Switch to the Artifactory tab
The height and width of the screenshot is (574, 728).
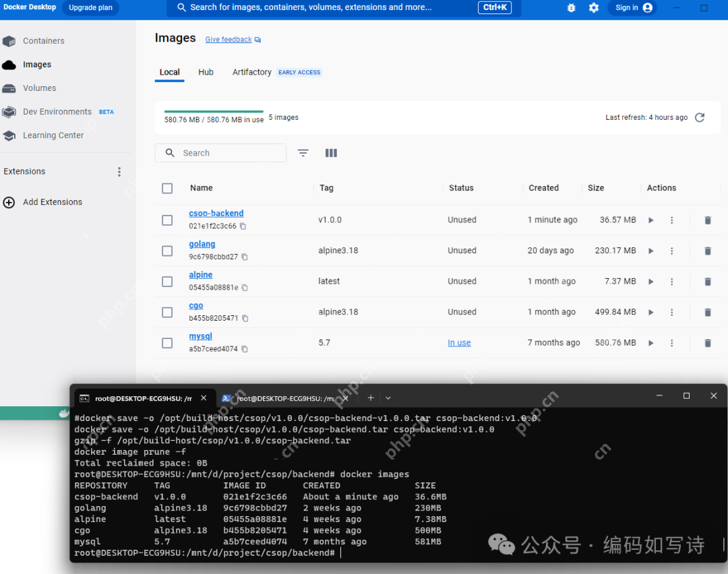[252, 72]
